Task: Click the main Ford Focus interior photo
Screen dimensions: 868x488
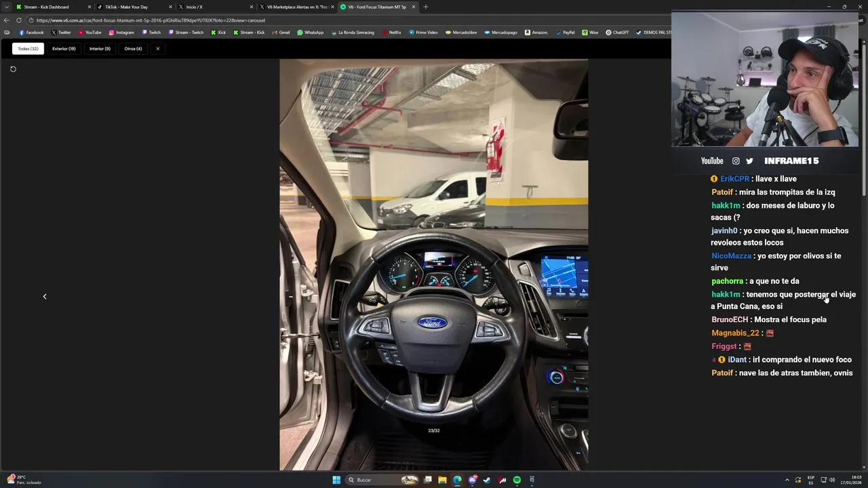Action: coord(434,264)
